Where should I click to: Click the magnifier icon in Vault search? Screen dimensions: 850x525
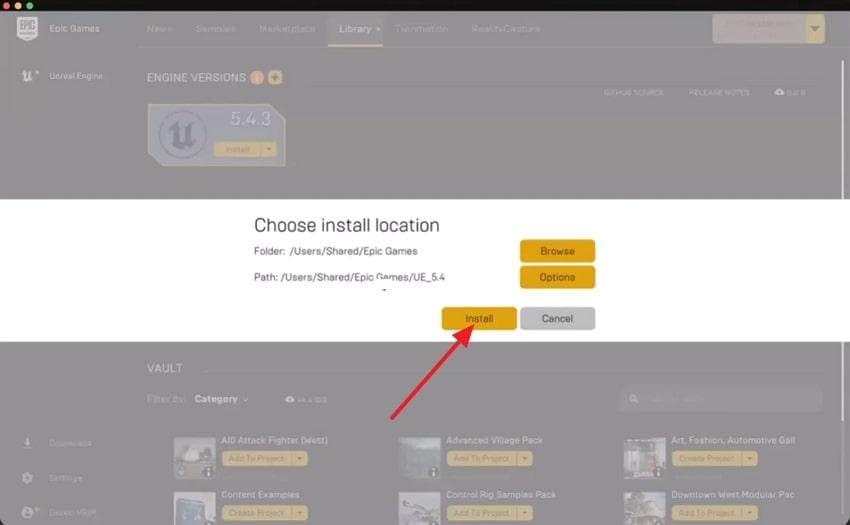click(634, 399)
